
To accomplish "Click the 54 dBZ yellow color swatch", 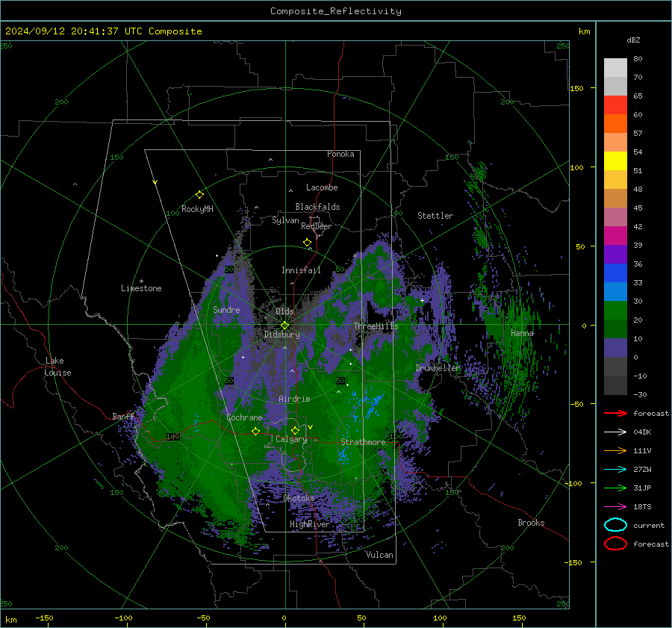I will pos(615,161).
